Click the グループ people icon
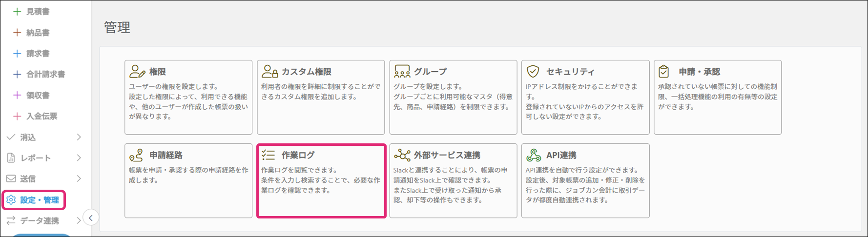Screen dimensions: 868x237 click(402, 72)
